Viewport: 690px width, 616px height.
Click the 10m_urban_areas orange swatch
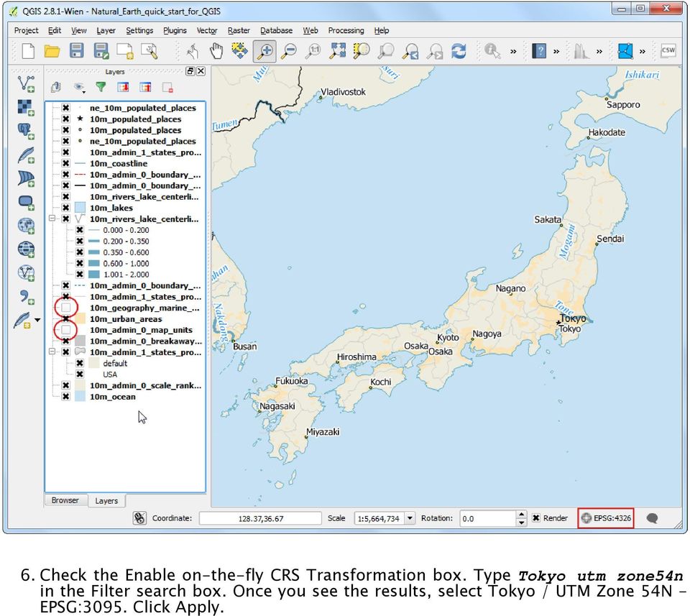point(80,318)
